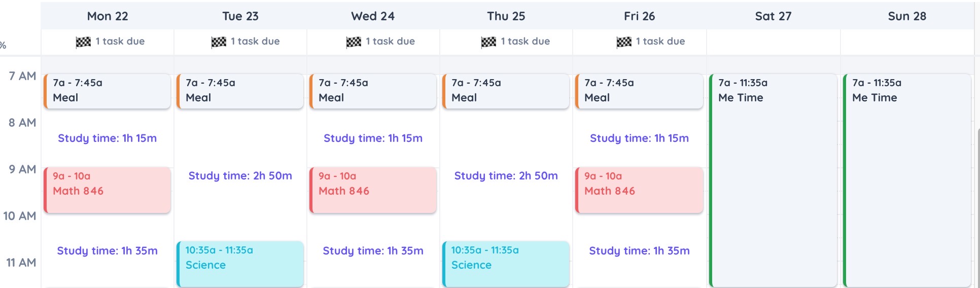Viewport: 980px width, 288px height.
Task: Open Monday's 7a Meal event
Action: (107, 91)
